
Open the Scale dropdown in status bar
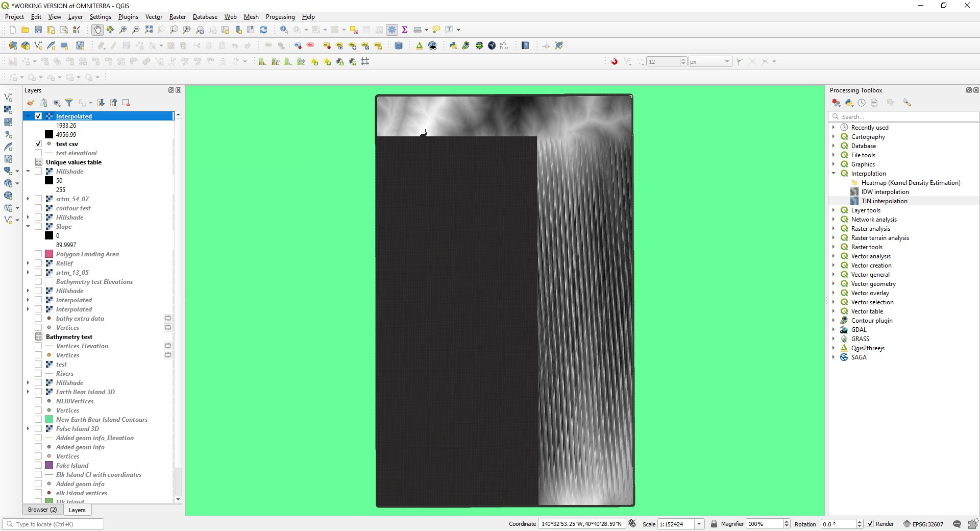(699, 524)
